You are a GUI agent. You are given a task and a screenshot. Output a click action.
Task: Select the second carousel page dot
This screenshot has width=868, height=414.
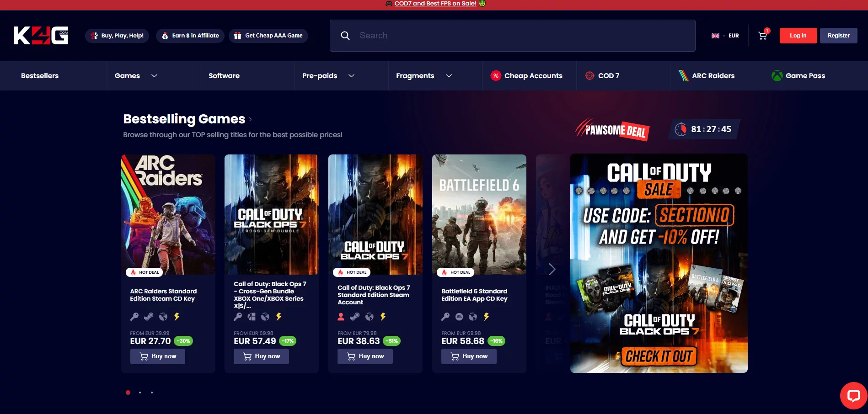(140, 393)
